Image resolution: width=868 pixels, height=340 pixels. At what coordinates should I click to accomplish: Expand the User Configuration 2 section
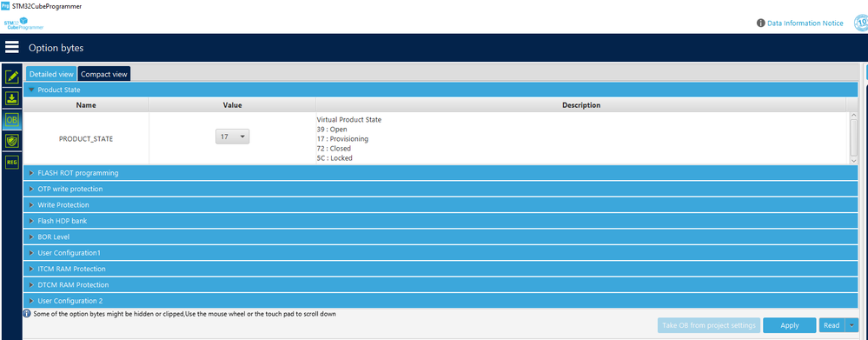441,301
